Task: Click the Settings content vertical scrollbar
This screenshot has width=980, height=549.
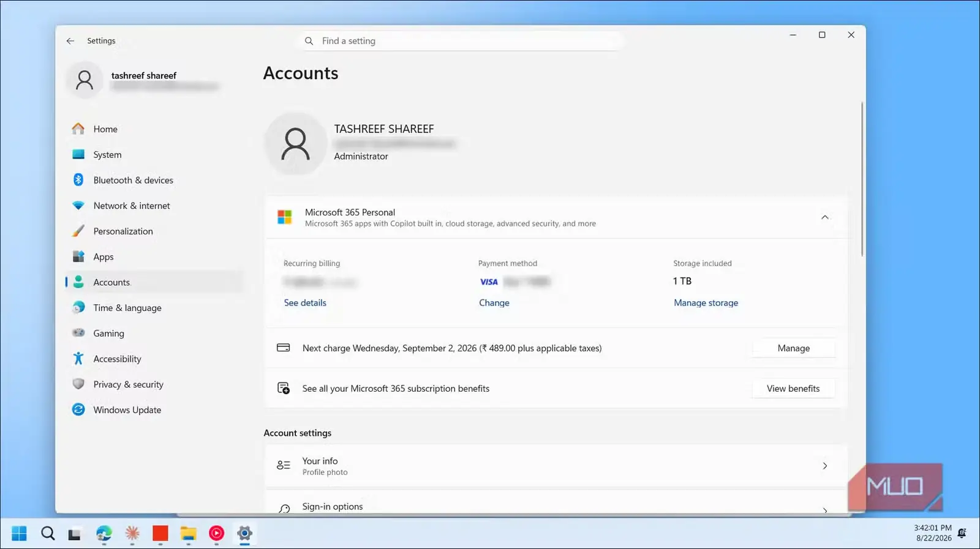Action: click(x=862, y=179)
